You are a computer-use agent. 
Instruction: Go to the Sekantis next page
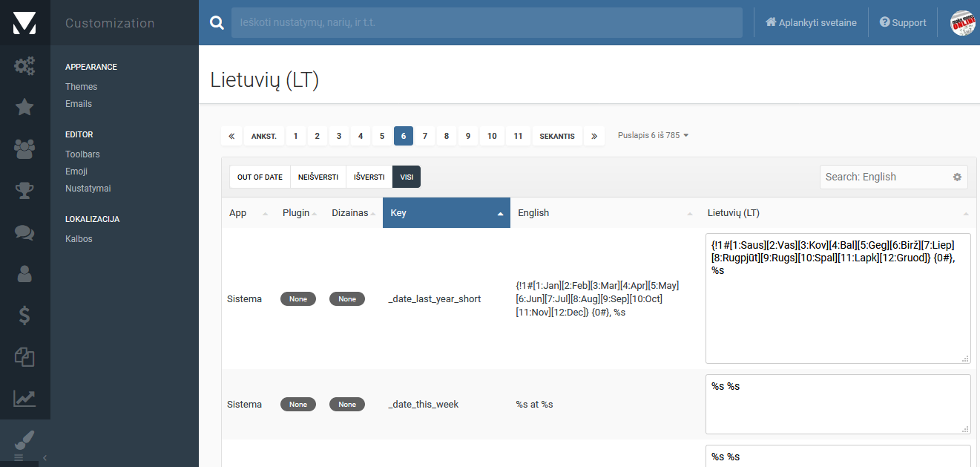pos(556,137)
